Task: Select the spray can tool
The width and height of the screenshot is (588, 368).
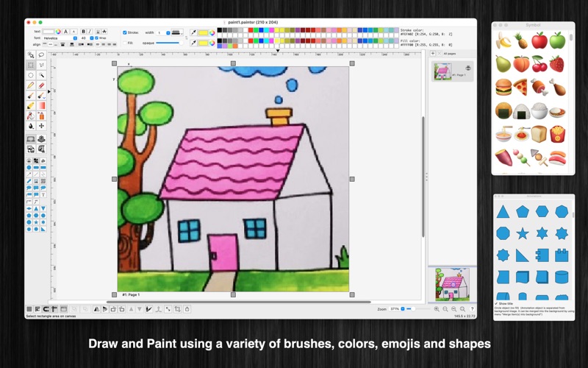Action: pos(41,116)
